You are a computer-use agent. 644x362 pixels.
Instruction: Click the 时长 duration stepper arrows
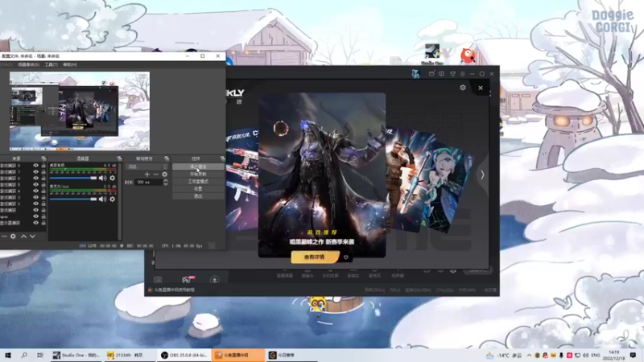pyautogui.click(x=166, y=183)
